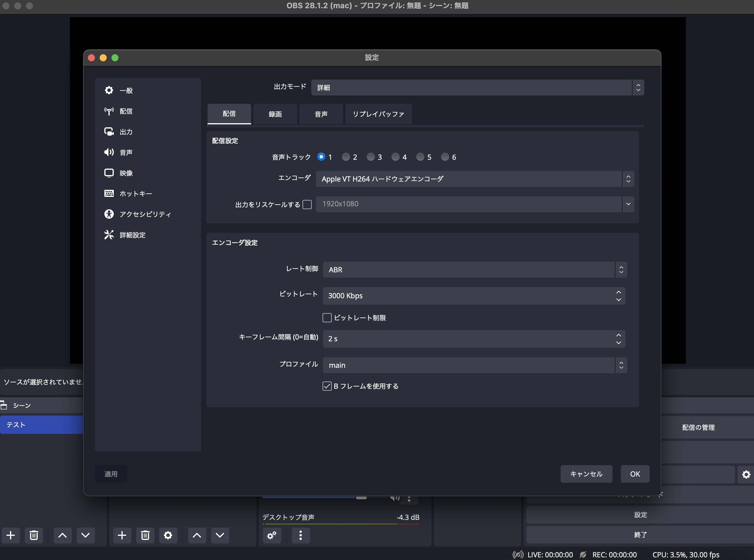Enable ビットレート制限 checkbox
This screenshot has height=560, width=754.
327,318
